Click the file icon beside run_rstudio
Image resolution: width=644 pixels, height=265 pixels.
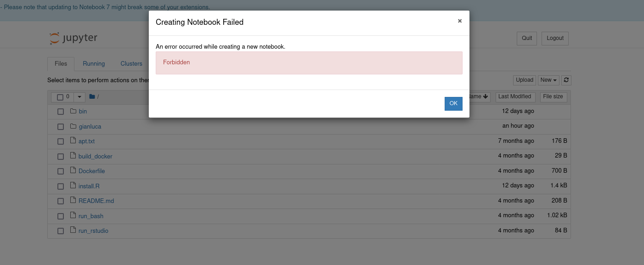[73, 230]
